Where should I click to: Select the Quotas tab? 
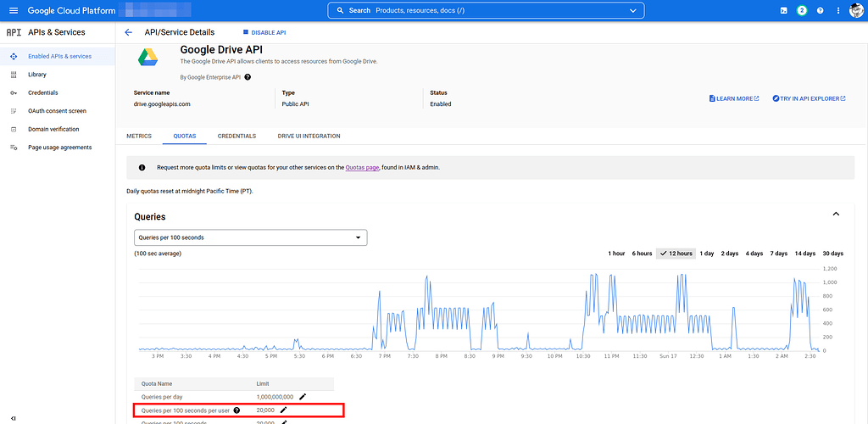pos(184,137)
